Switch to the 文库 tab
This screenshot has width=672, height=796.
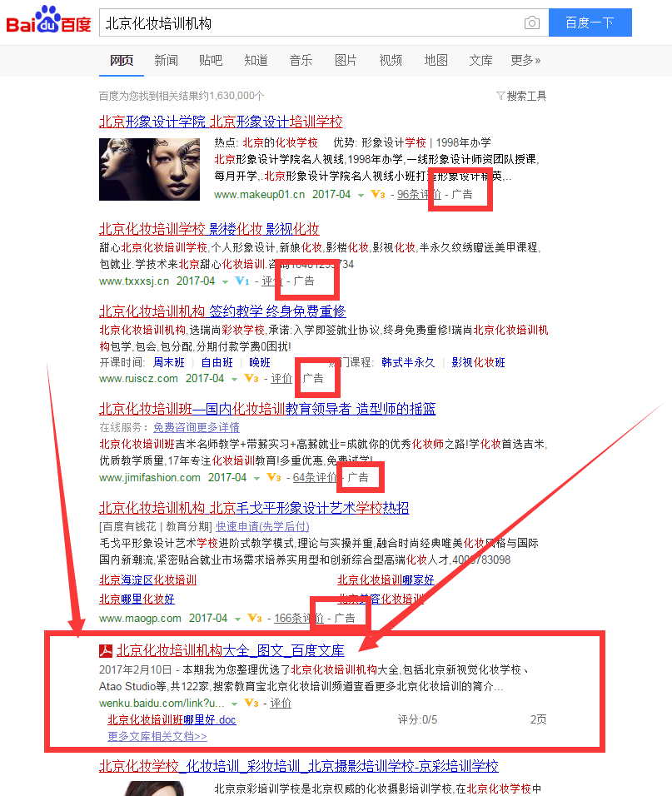[x=480, y=61]
